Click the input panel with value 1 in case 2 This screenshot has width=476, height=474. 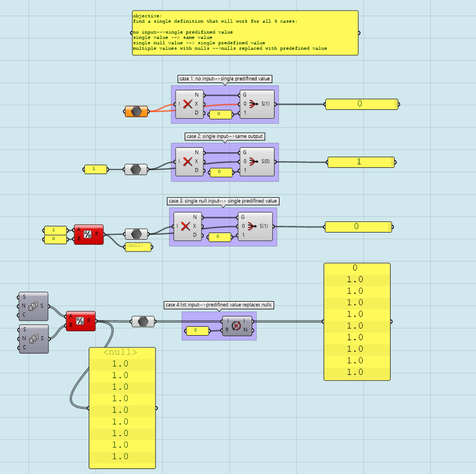(x=95, y=169)
